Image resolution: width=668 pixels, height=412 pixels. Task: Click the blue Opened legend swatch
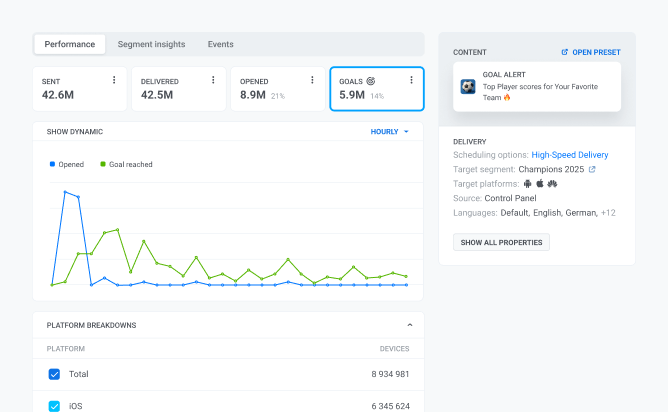pyautogui.click(x=53, y=164)
